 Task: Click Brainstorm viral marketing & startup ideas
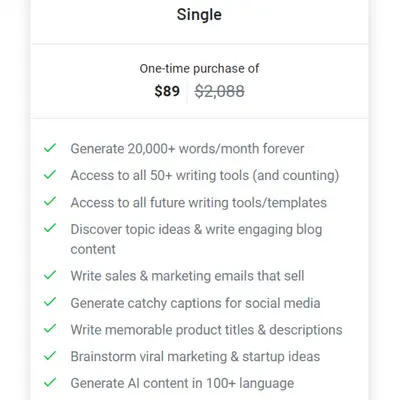[195, 356]
